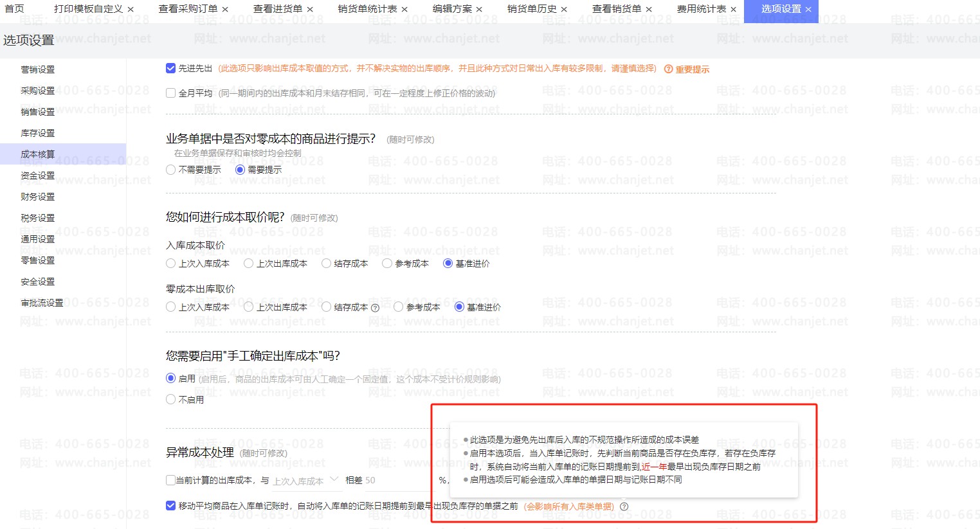The width and height of the screenshot is (980, 529).
Task: Choose 参考成本 under 入库成本取价
Action: 386,264
